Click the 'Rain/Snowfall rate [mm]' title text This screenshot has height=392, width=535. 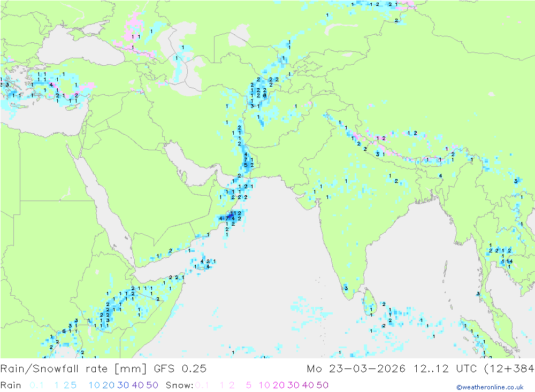(74, 369)
